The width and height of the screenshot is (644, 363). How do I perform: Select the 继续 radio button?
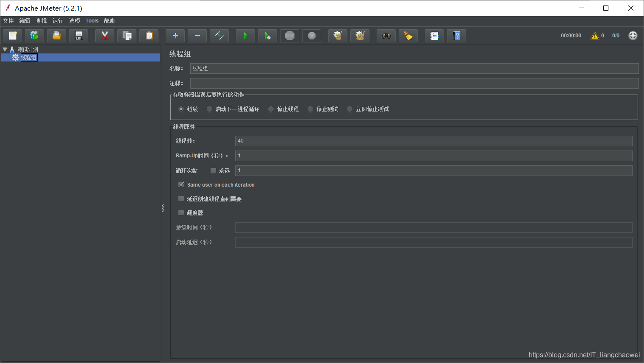pos(181,109)
